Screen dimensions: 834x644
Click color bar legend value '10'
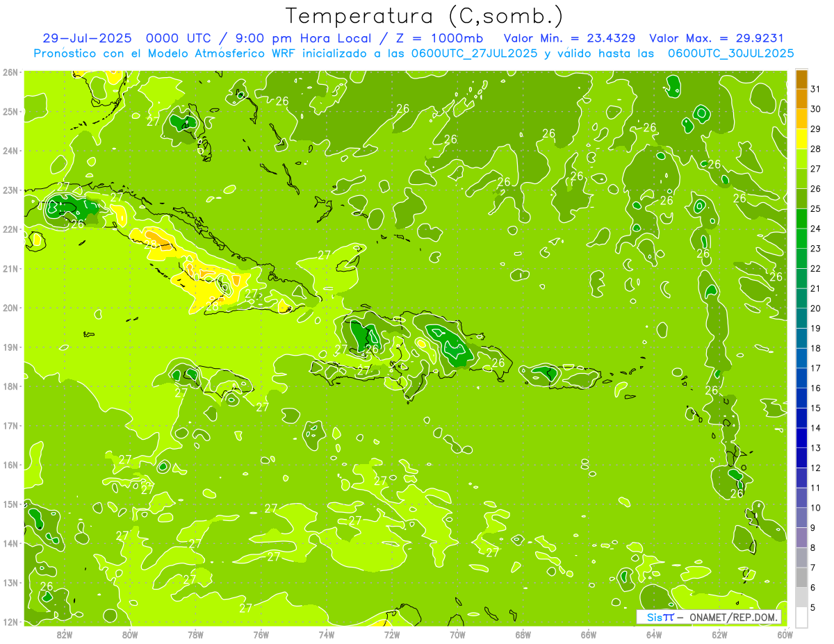coord(816,508)
